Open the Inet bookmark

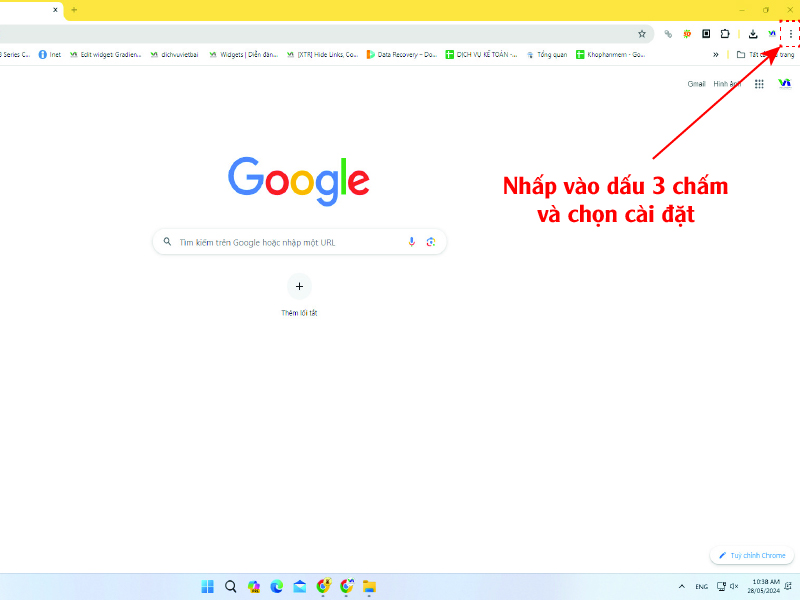point(49,55)
